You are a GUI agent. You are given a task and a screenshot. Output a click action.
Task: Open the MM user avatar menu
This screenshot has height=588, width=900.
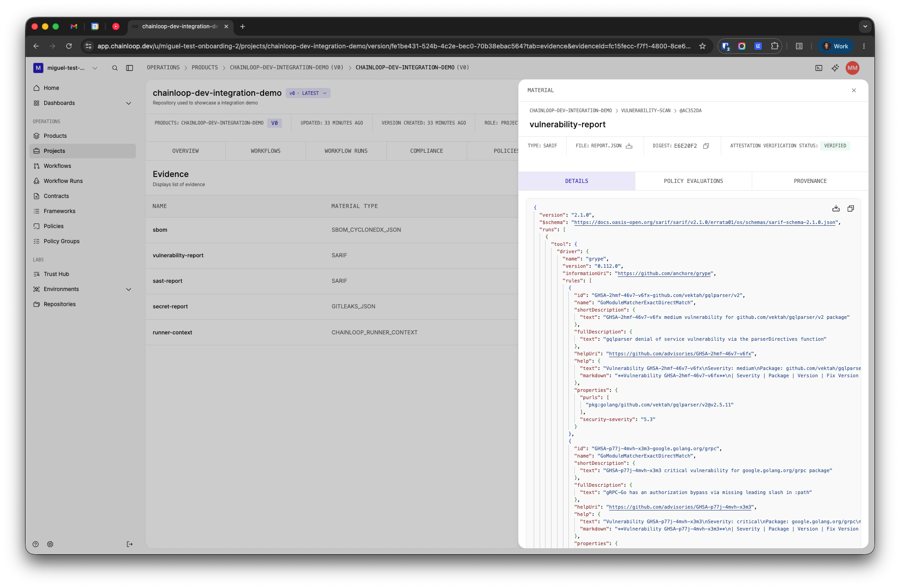[x=853, y=68]
